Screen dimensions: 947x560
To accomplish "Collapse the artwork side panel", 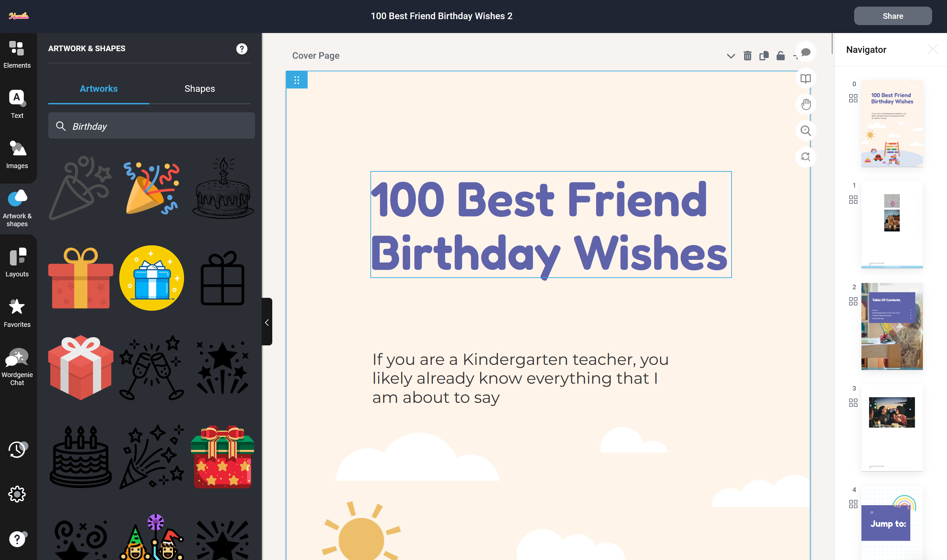I will tap(267, 322).
